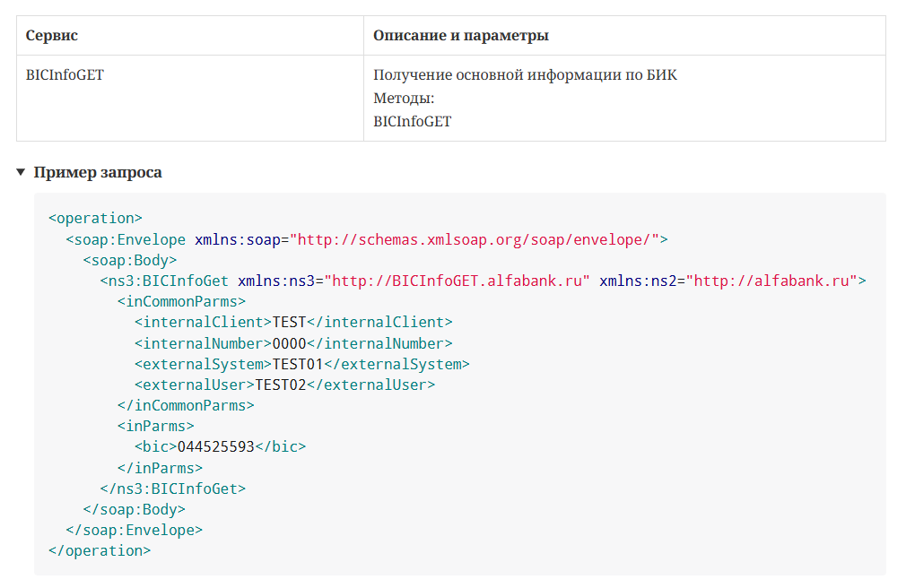Click the opening soap:Body tag
Viewport: 915px width, 588px height.
[129, 260]
